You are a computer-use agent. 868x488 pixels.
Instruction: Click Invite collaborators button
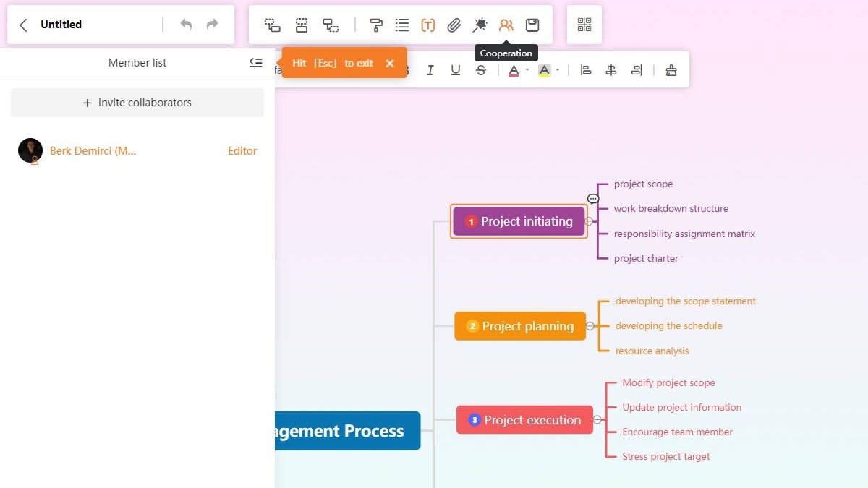[137, 103]
